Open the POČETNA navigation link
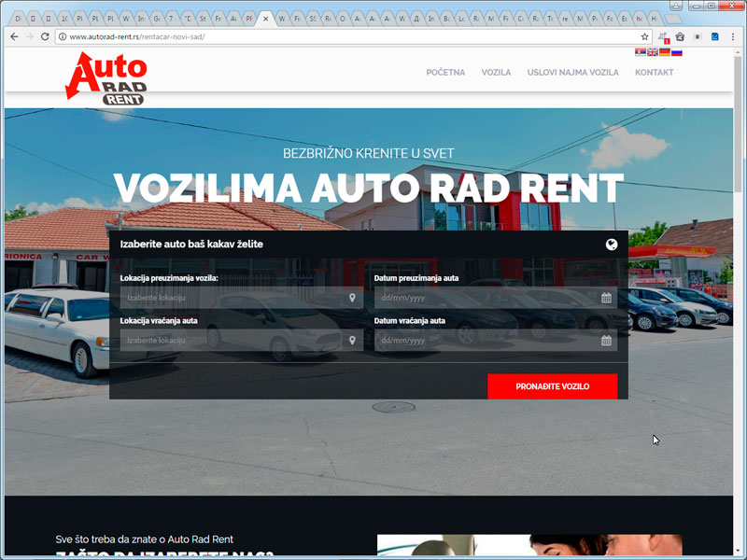The image size is (747, 560). tap(445, 73)
